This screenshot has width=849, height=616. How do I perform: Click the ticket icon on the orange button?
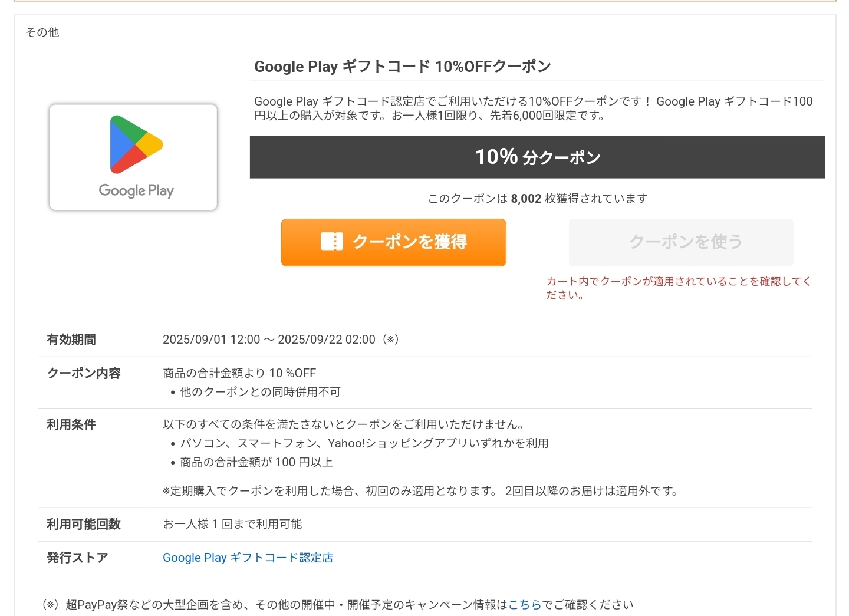click(331, 242)
